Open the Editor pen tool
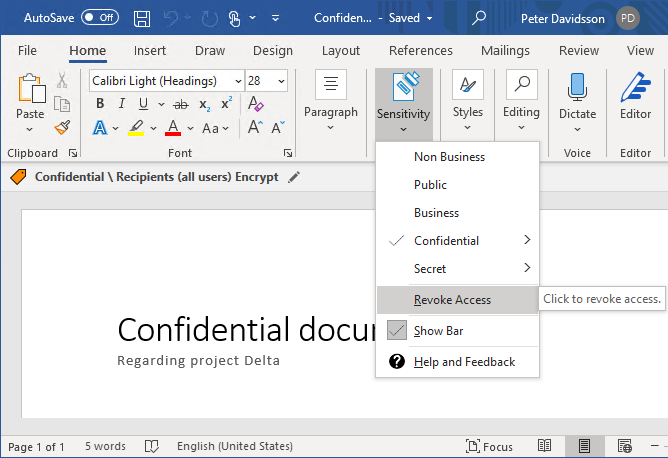Image resolution: width=668 pixels, height=458 pixels. pyautogui.click(x=635, y=98)
